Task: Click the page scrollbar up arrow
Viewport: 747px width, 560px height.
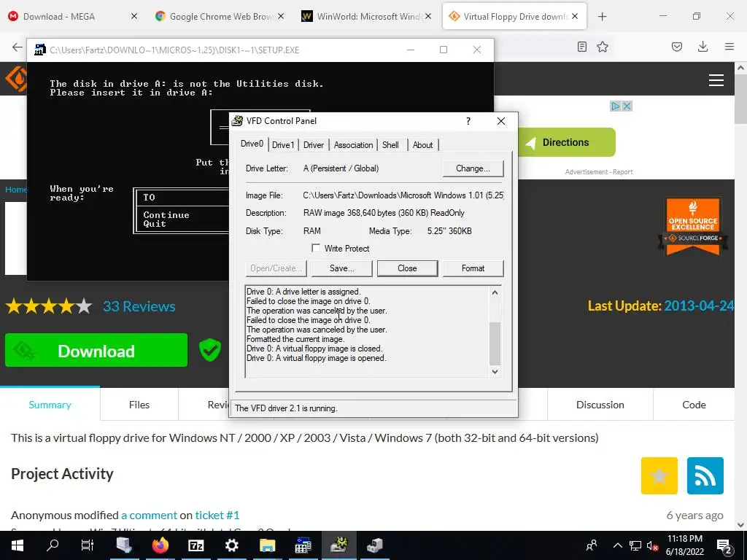Action: [x=741, y=68]
